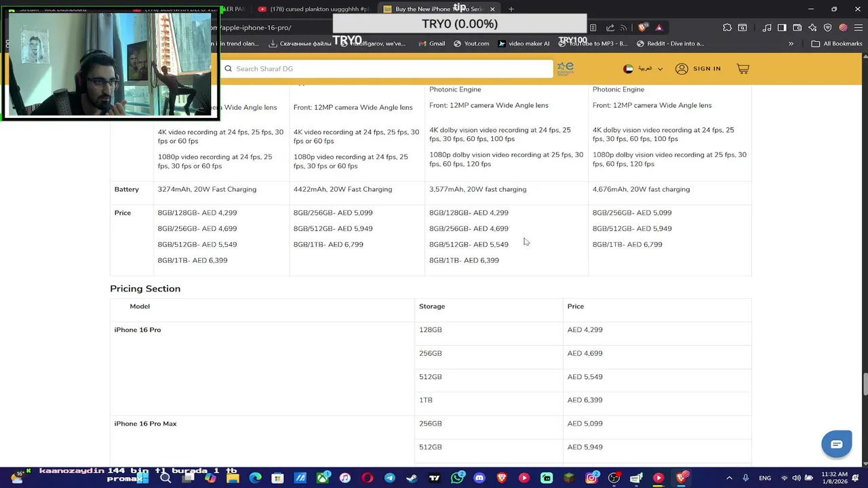This screenshot has height=488, width=868.
Task: Click the search magnifier icon
Action: click(228, 68)
